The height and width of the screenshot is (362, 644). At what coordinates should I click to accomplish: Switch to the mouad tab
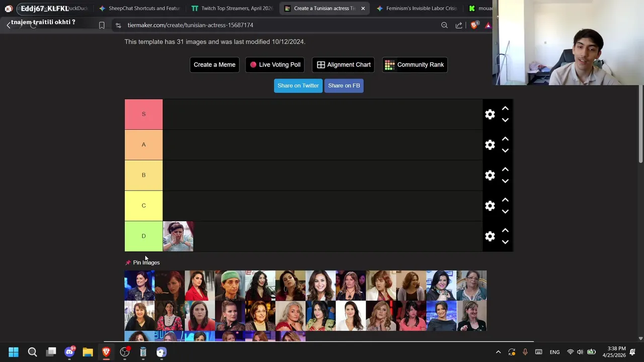coord(479,9)
